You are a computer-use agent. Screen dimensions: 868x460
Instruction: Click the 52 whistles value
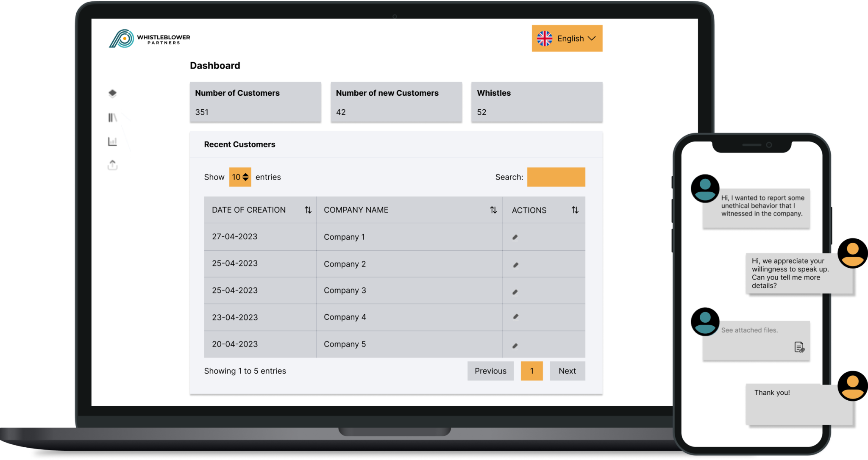(x=481, y=112)
